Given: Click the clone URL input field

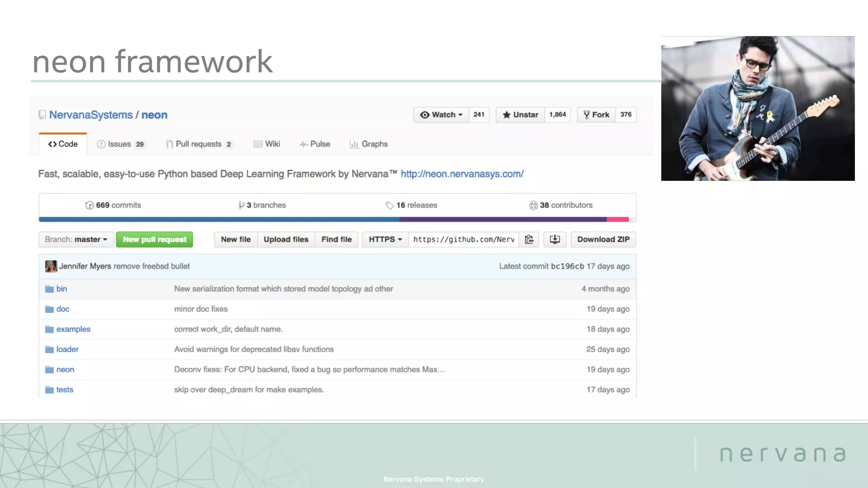Looking at the screenshot, I should (x=464, y=239).
